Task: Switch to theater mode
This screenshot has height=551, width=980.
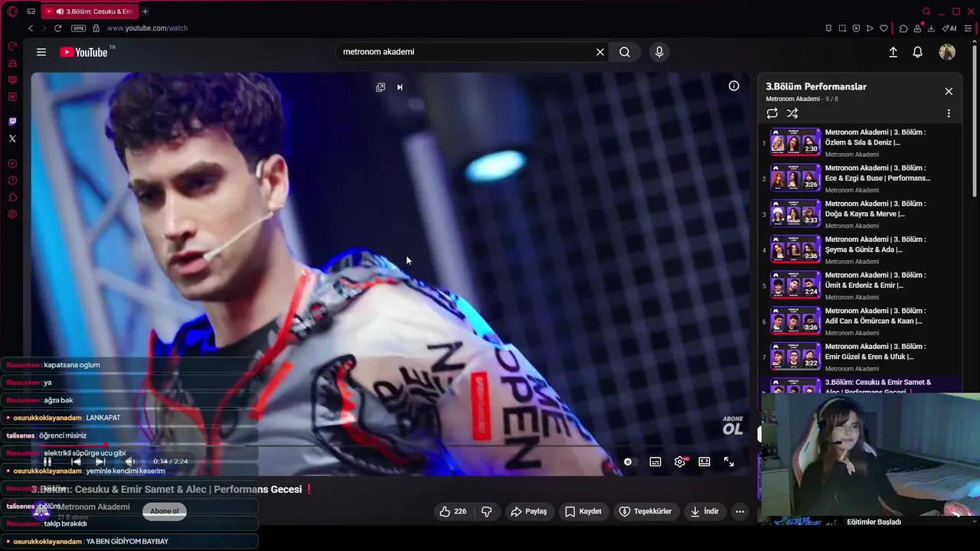Action: (x=704, y=461)
